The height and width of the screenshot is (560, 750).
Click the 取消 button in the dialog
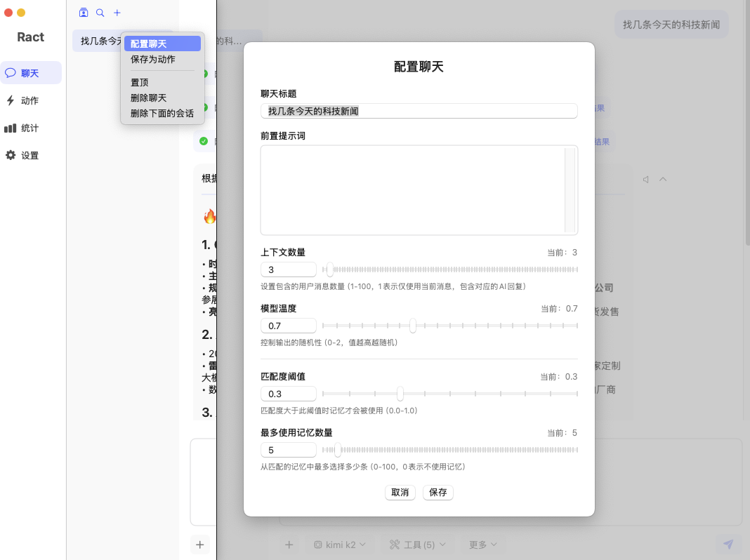coord(400,493)
